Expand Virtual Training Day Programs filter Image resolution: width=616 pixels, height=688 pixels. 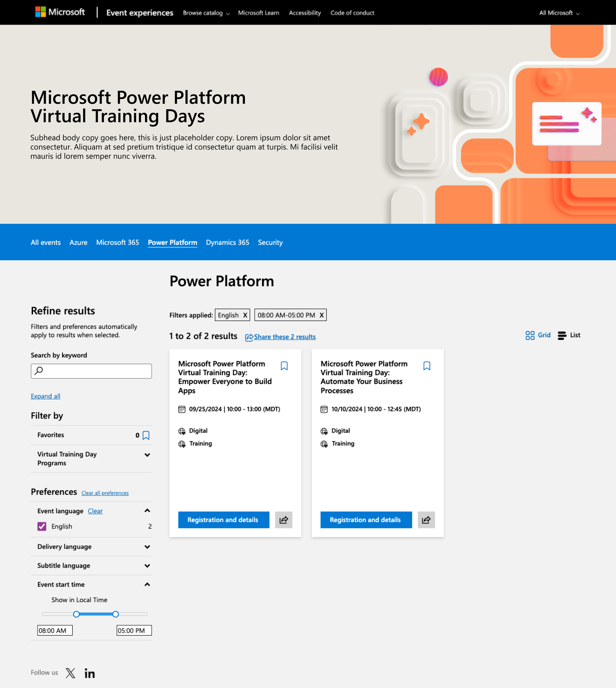[147, 455]
